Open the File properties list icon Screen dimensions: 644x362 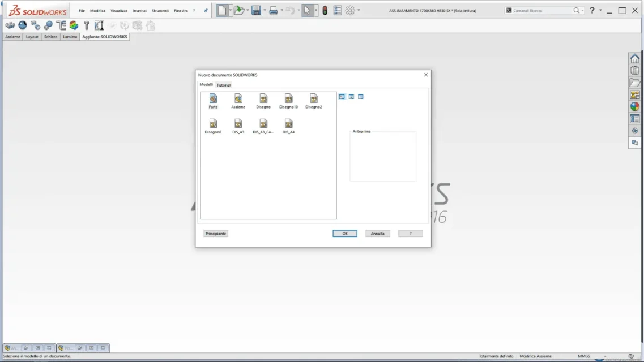click(x=338, y=11)
